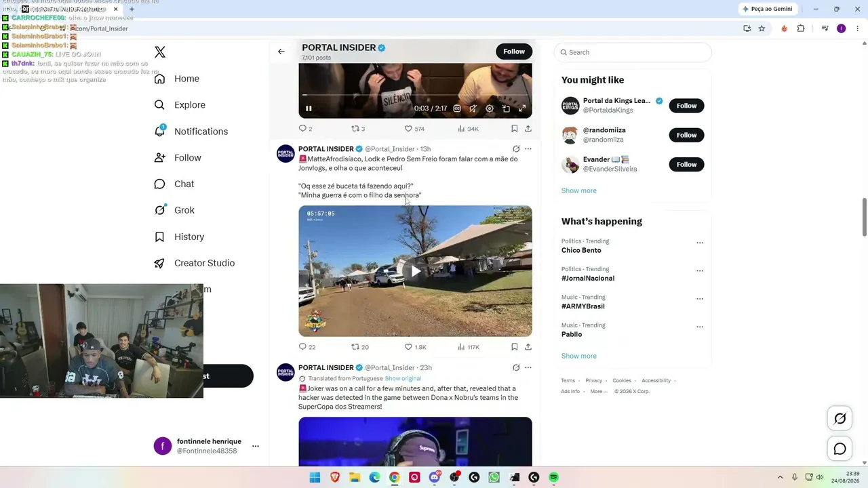Screen dimensions: 868x488
Task: Repost the post with 3 reposts
Action: (x=358, y=129)
